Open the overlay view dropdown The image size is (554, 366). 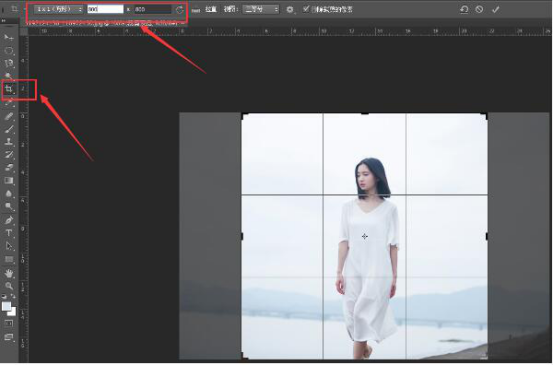[x=261, y=10]
